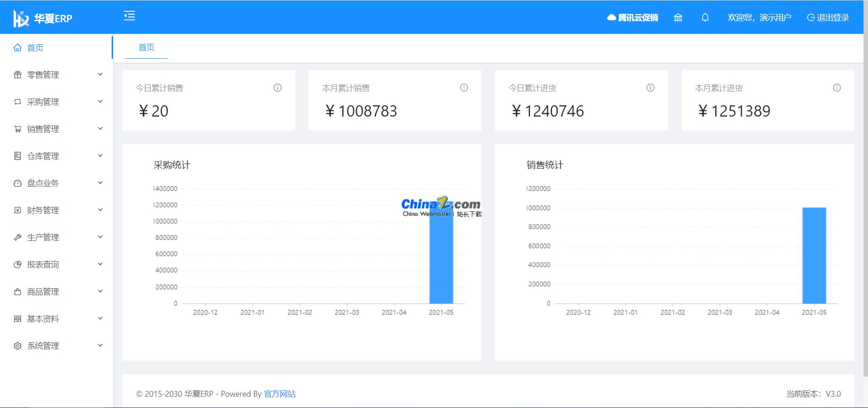
Task: Click info icon on 本月累计进货 card
Action: (837, 88)
